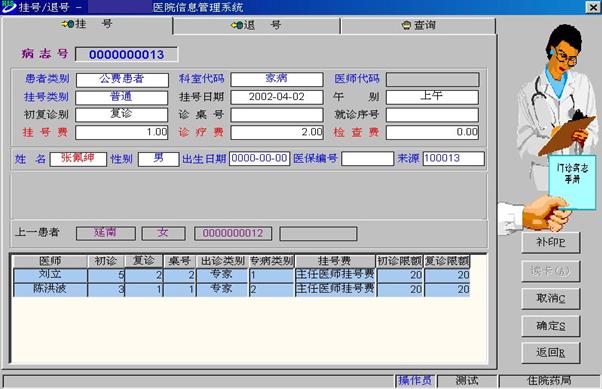Click previous patient name field 延南

point(106,233)
